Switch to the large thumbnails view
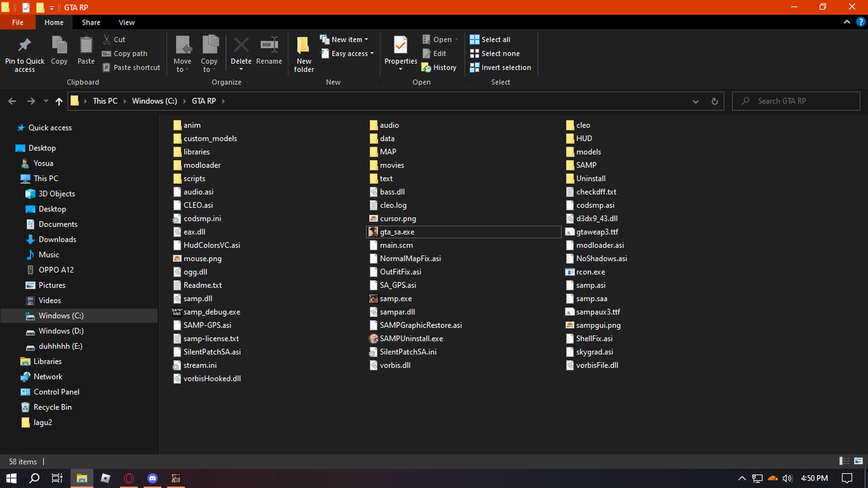Screen dimensions: 868x488 click(x=857, y=462)
